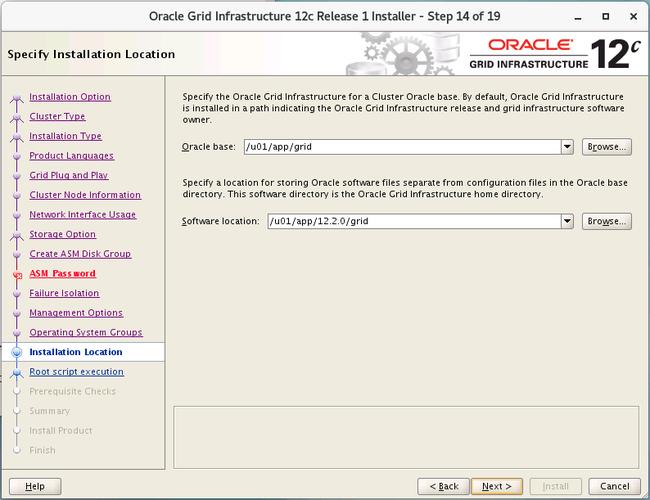Browse for the Oracle base directory
Screen dimensions: 650x500
(x=606, y=147)
